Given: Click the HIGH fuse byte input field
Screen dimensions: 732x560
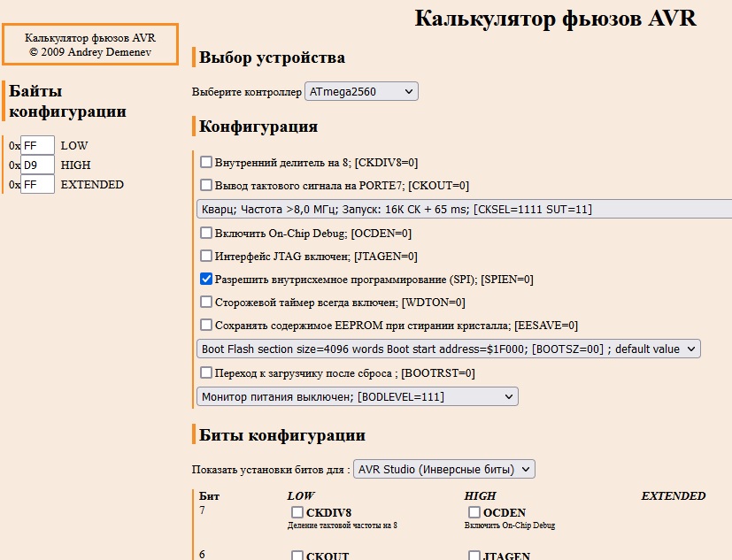Looking at the screenshot, I should point(37,165).
